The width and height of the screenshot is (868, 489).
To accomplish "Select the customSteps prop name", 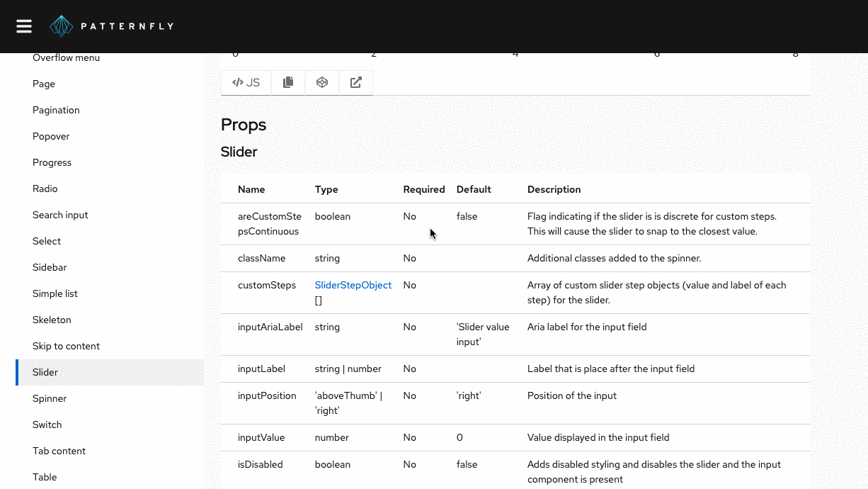I will pyautogui.click(x=267, y=285).
